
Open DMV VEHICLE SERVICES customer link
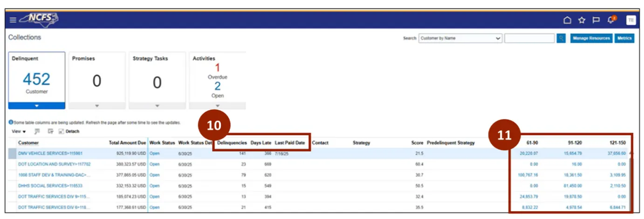tap(50, 153)
